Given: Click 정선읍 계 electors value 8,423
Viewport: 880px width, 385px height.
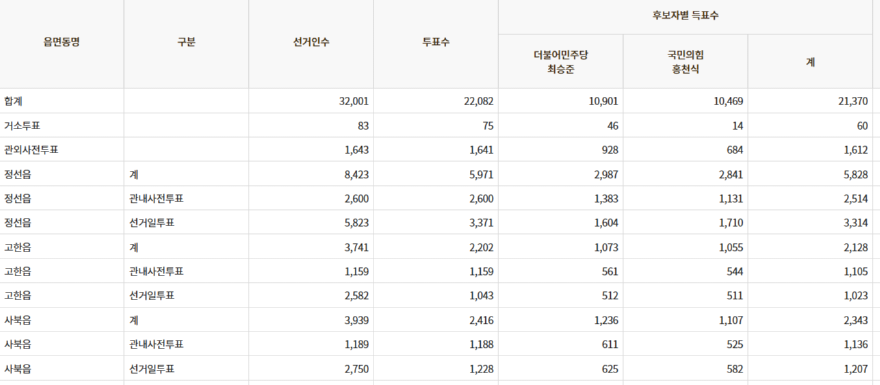Looking at the screenshot, I should pyautogui.click(x=356, y=175).
